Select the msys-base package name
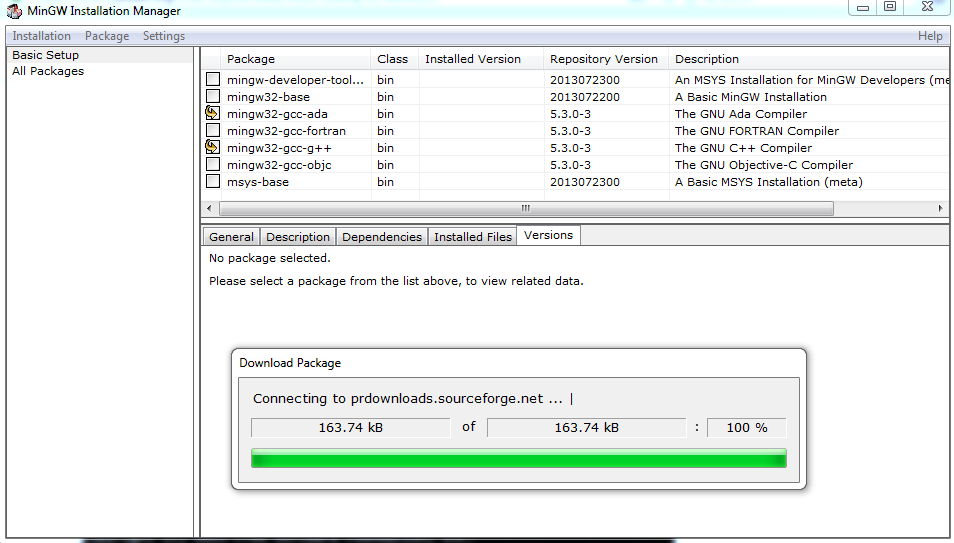954x543 pixels. point(257,182)
